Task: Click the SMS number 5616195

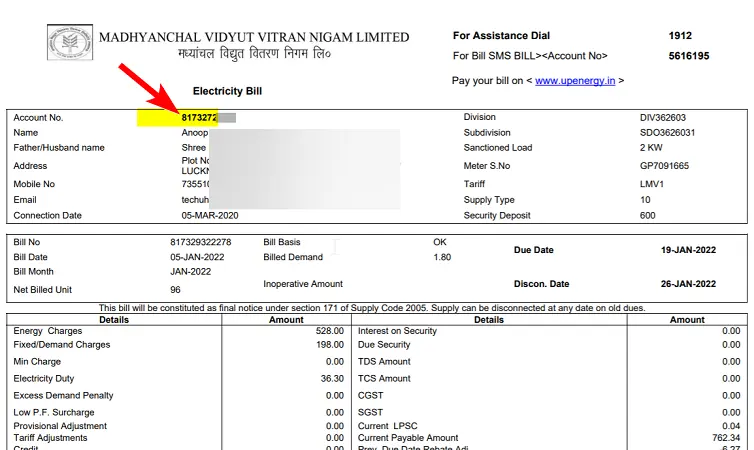Action: (x=689, y=56)
